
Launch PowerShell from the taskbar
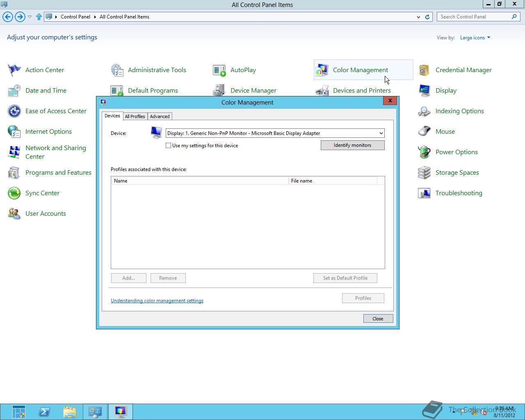[x=44, y=412]
